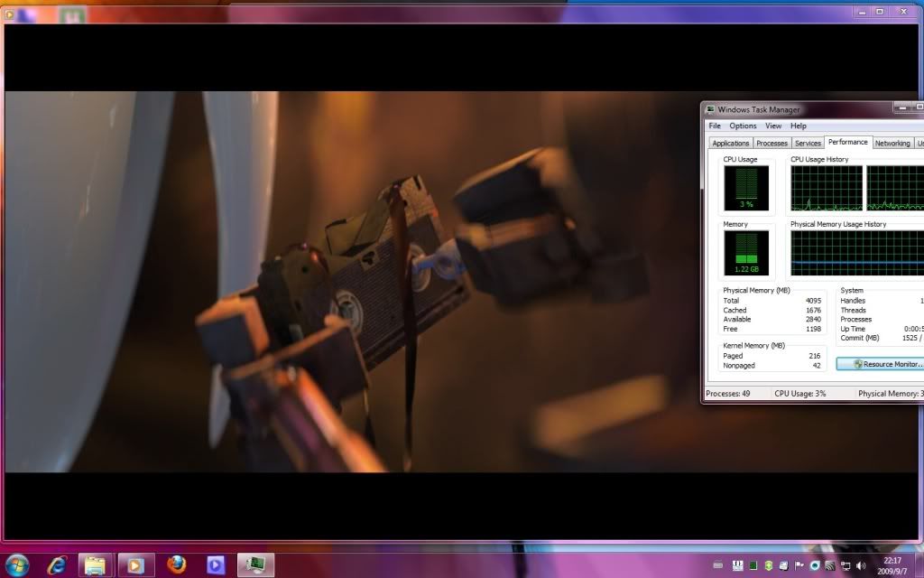Launch Firefox from the taskbar
The image size is (924, 578).
pos(177,565)
